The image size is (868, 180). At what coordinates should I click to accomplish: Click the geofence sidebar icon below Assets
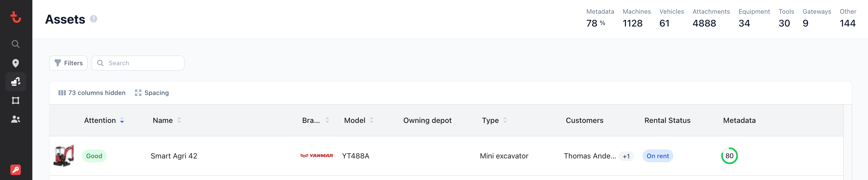click(15, 100)
